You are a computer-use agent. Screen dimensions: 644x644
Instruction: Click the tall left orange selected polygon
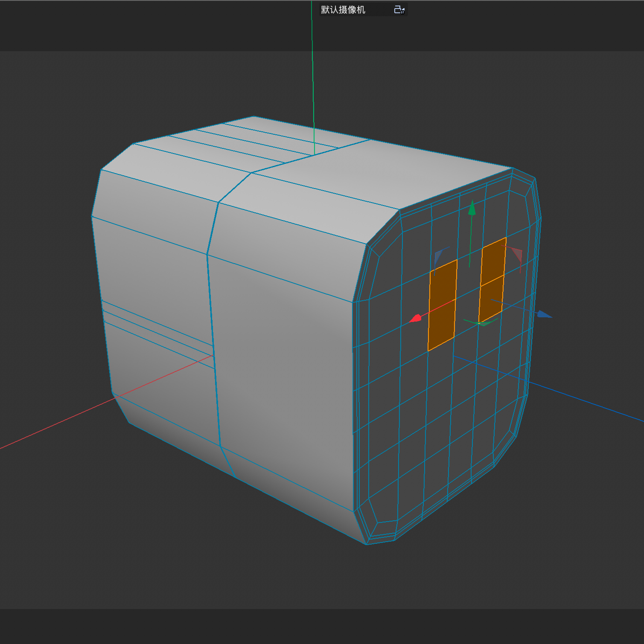(443, 305)
